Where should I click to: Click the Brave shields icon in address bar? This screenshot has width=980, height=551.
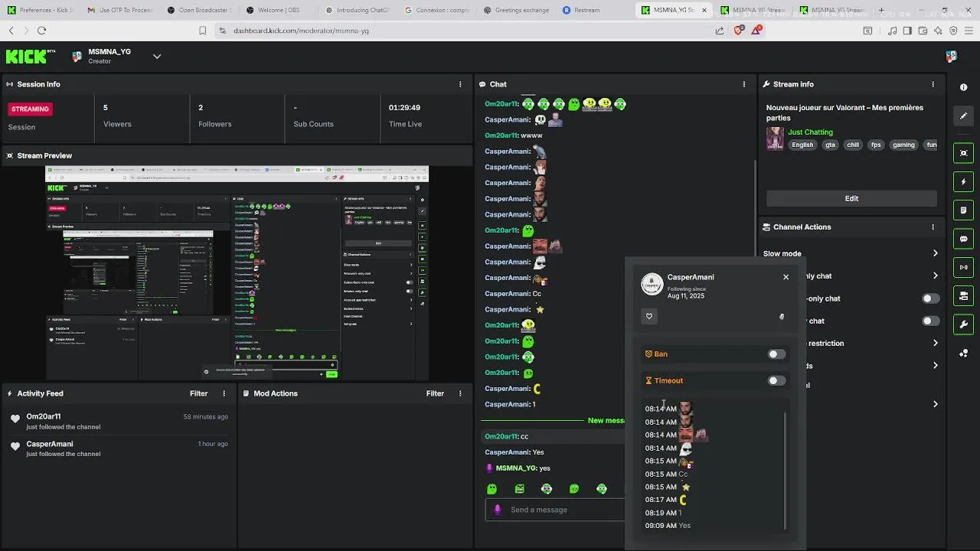(738, 31)
